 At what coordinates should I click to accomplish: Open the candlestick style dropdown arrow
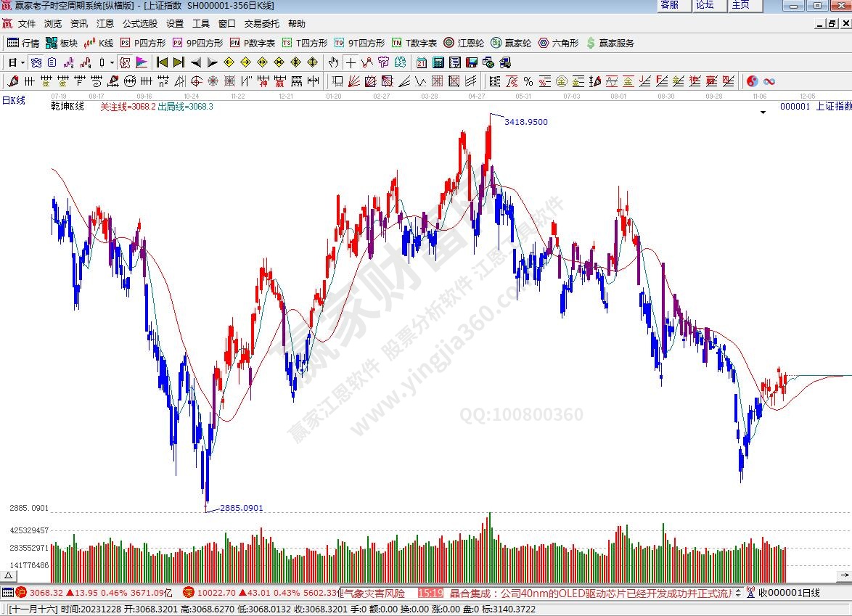[x=111, y=62]
